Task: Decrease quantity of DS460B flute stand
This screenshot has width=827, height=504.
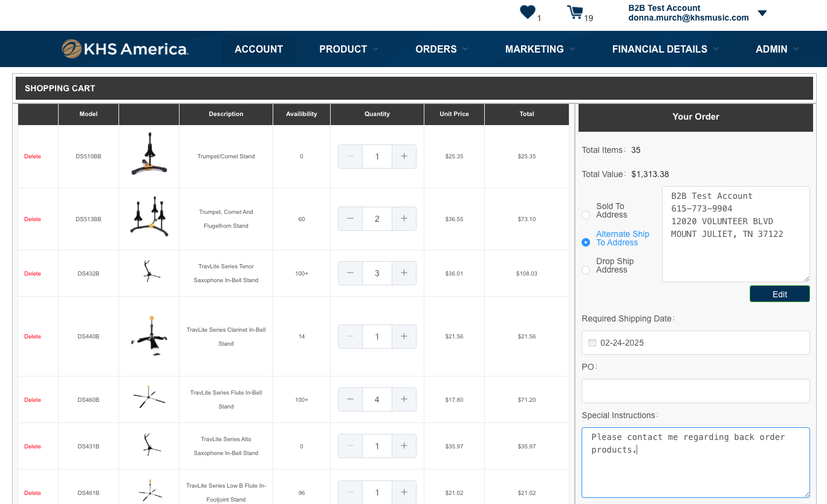Action: (x=350, y=399)
